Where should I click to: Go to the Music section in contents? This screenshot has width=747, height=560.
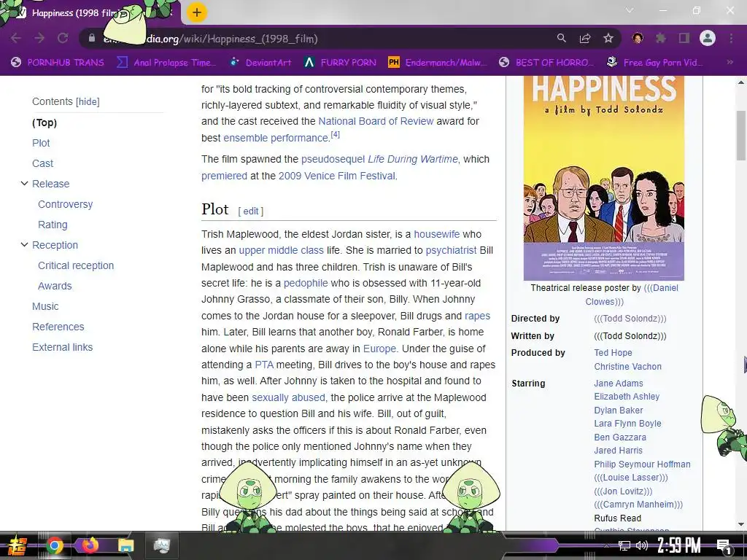point(45,307)
